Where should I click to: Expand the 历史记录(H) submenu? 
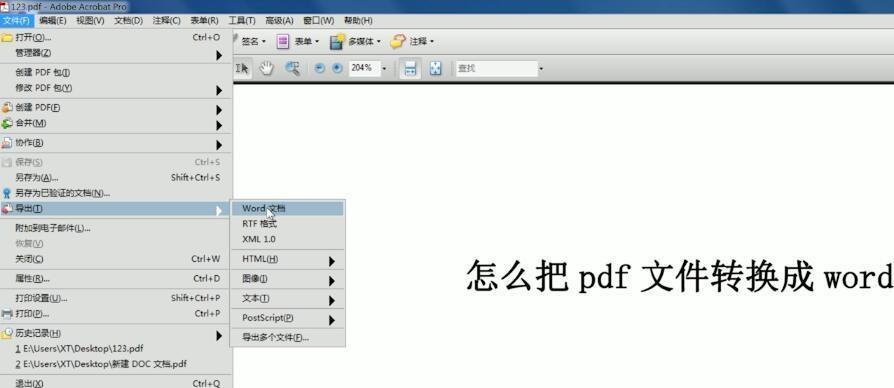click(x=116, y=333)
